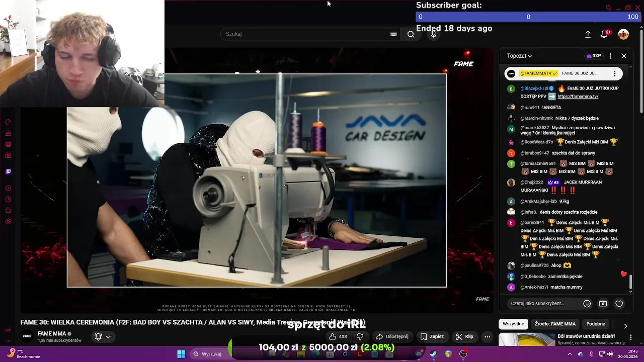Click the pinned @FAMEMMATV message banner
Screen dimensions: 644x362
pos(563,73)
